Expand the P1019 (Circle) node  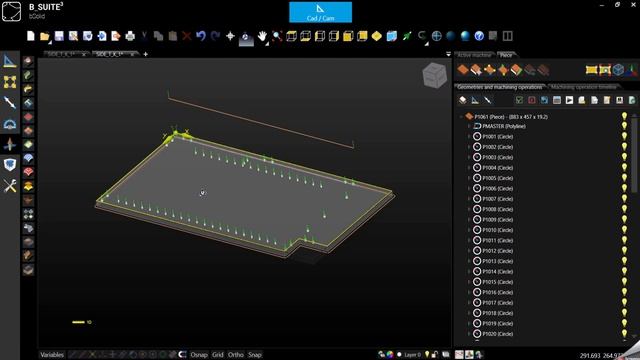[469, 323]
